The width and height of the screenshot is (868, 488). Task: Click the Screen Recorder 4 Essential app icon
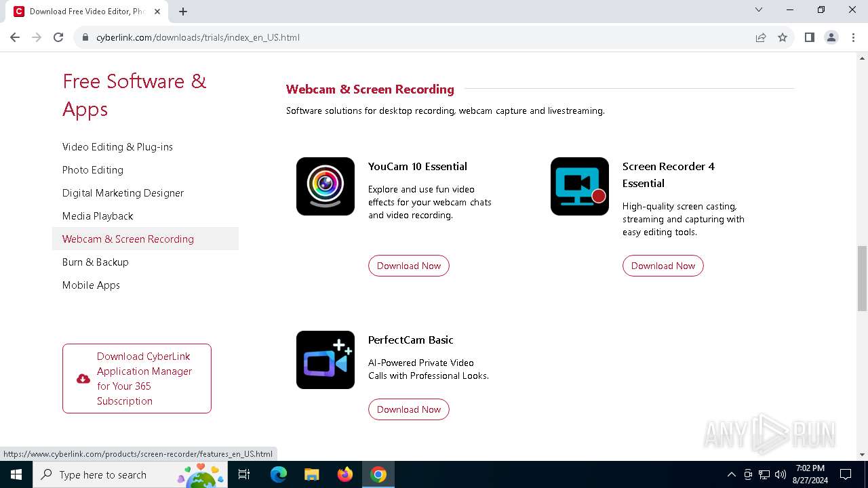point(580,186)
